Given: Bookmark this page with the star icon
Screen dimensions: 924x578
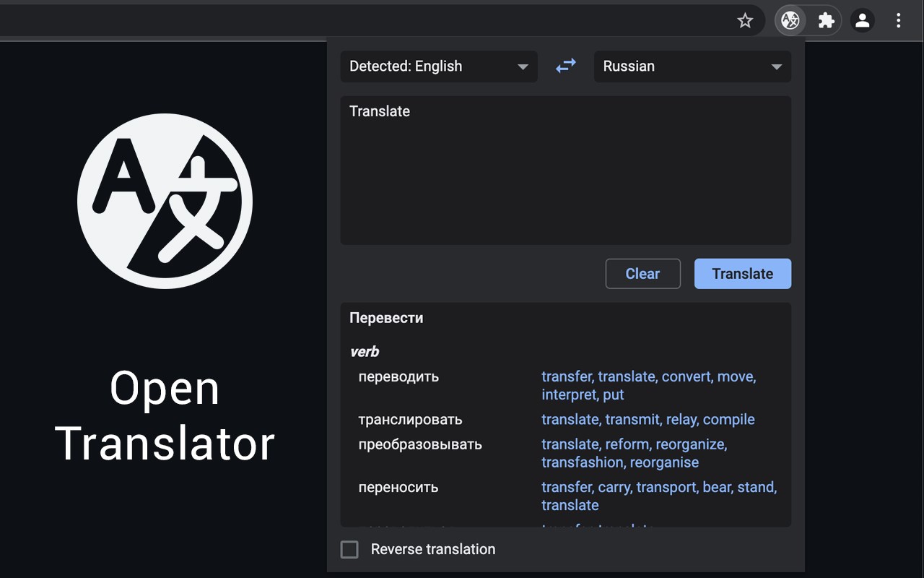Looking at the screenshot, I should click(745, 20).
